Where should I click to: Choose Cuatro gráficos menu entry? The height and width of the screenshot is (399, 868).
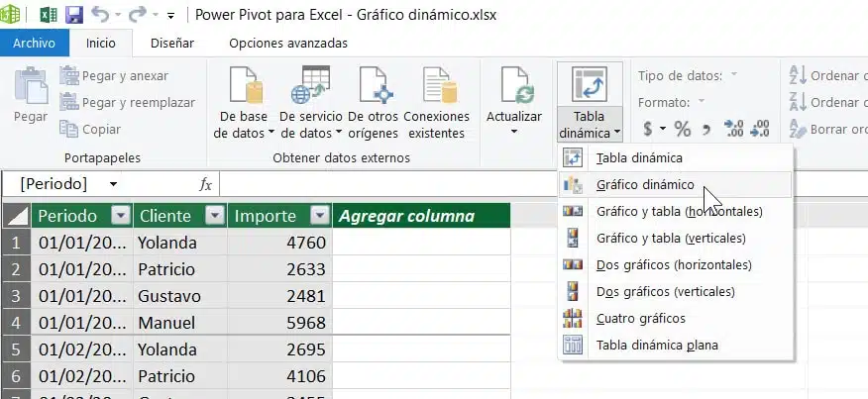click(x=676, y=318)
